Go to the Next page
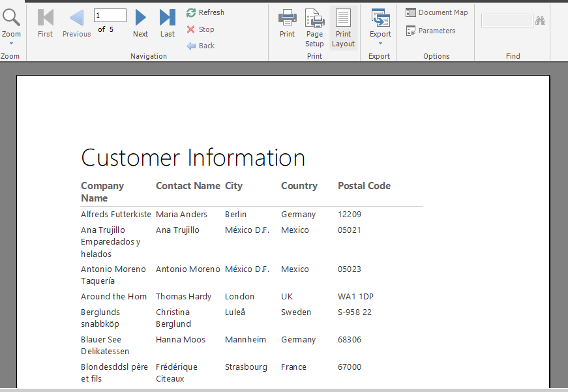The height and width of the screenshot is (392, 568). pyautogui.click(x=140, y=23)
